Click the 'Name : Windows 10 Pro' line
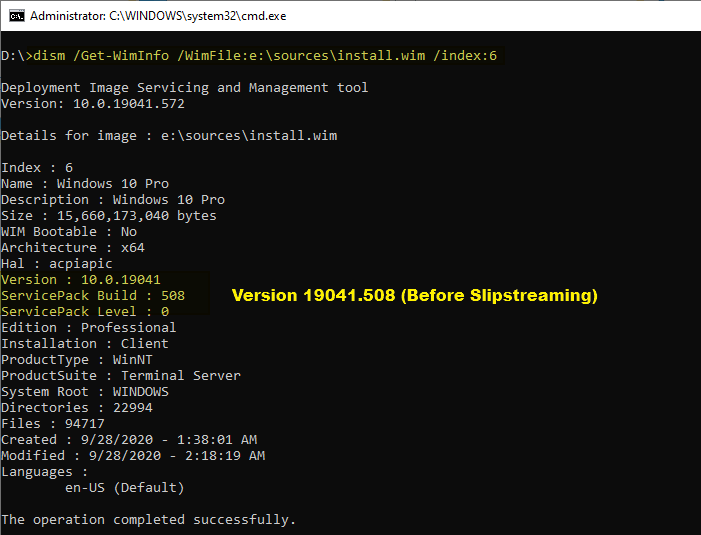Viewport: 701px width, 535px height. point(85,184)
